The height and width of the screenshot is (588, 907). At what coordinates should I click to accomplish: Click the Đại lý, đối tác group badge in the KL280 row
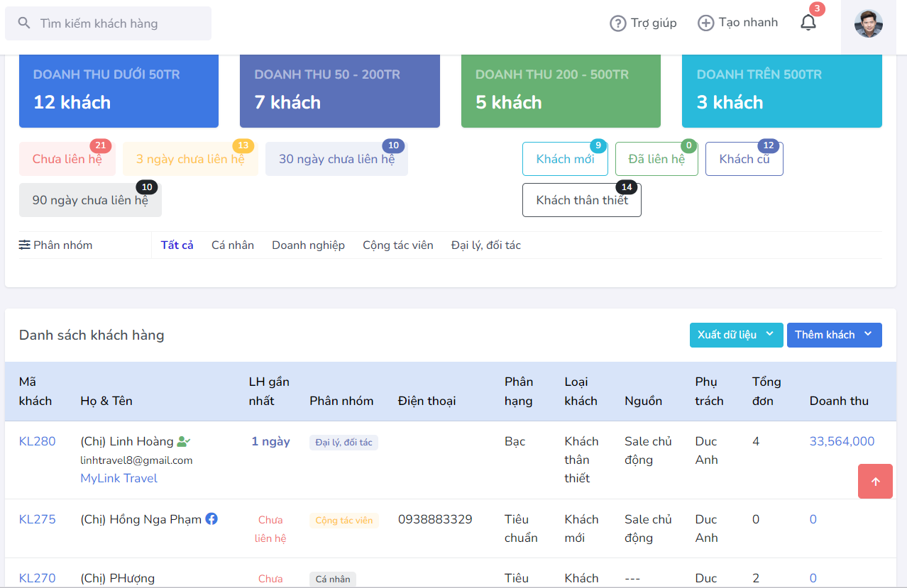click(344, 443)
